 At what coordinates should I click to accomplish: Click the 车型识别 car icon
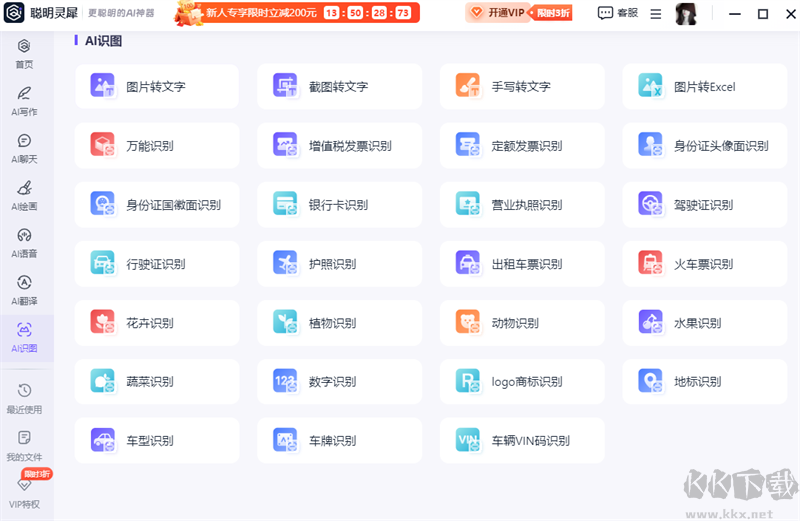(x=103, y=440)
